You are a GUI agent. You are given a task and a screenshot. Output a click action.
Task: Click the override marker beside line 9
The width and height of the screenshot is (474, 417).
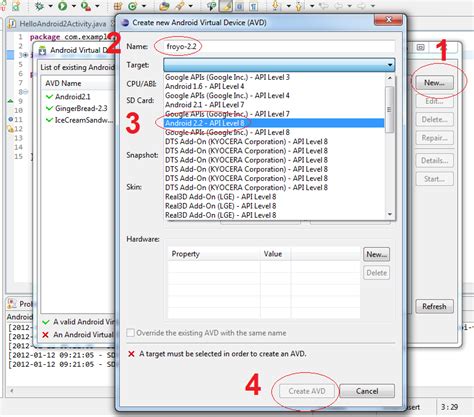pyautogui.click(x=10, y=101)
